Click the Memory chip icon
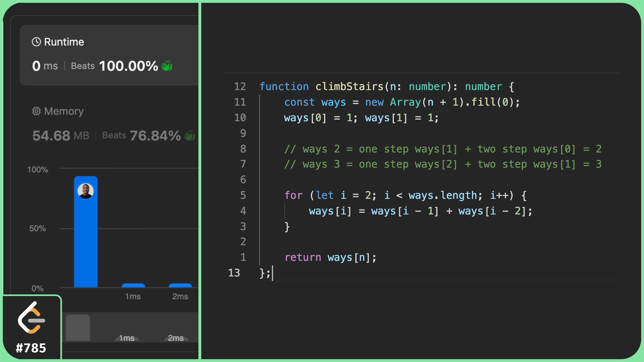 tap(36, 111)
